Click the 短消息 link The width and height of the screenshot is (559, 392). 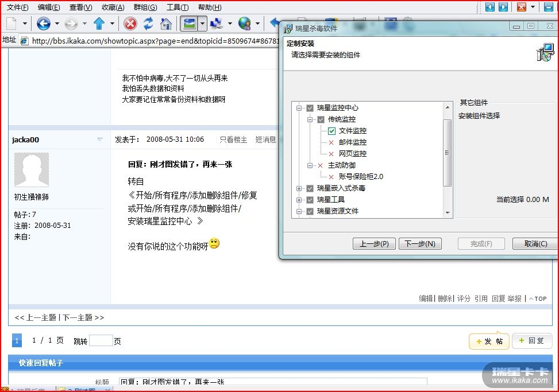265,139
